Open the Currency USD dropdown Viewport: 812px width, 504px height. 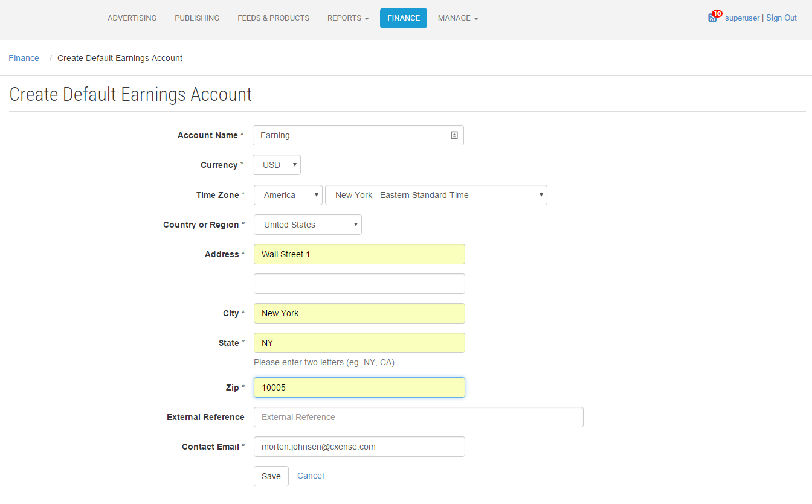pyautogui.click(x=277, y=165)
